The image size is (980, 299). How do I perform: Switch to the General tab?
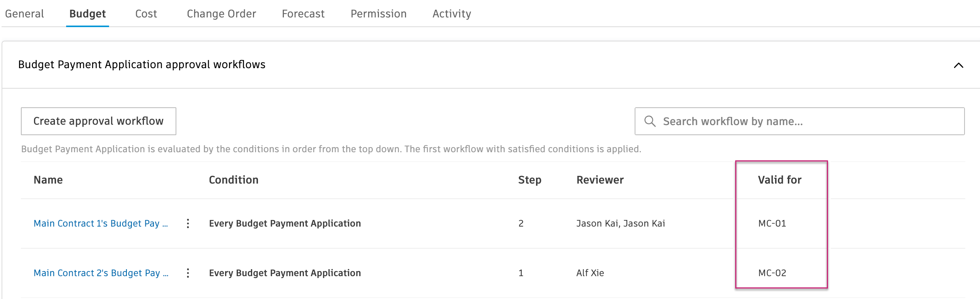(x=25, y=14)
